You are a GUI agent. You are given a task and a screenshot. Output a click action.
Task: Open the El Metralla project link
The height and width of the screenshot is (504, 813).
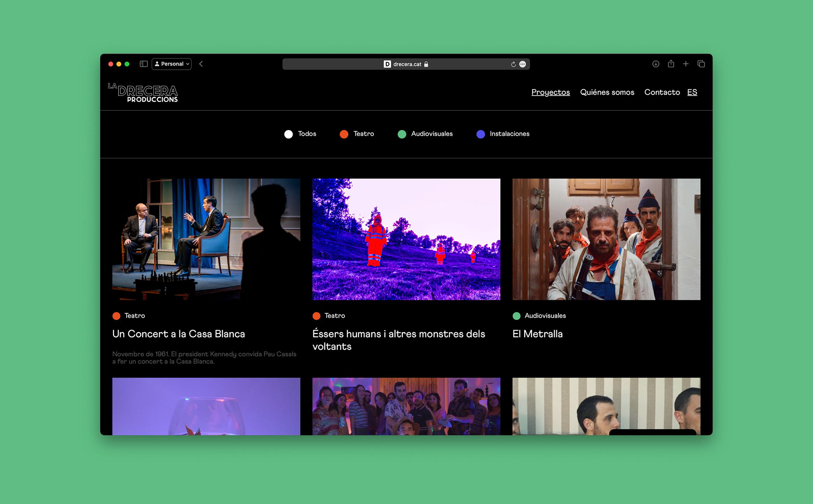pos(537,334)
